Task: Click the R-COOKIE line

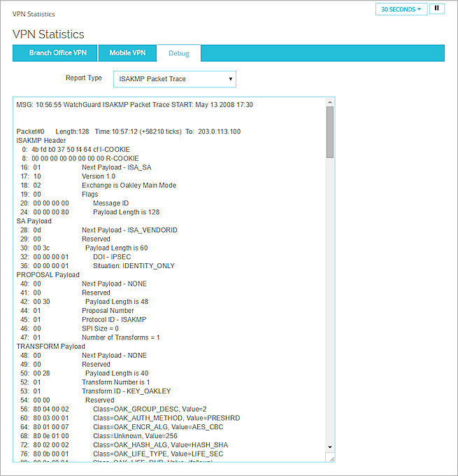Action: click(x=80, y=158)
